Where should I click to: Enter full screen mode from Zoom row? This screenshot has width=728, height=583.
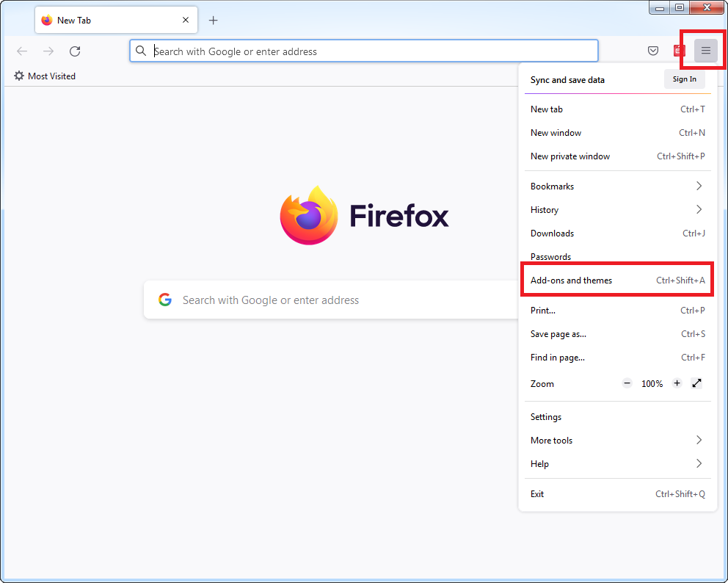[696, 383]
